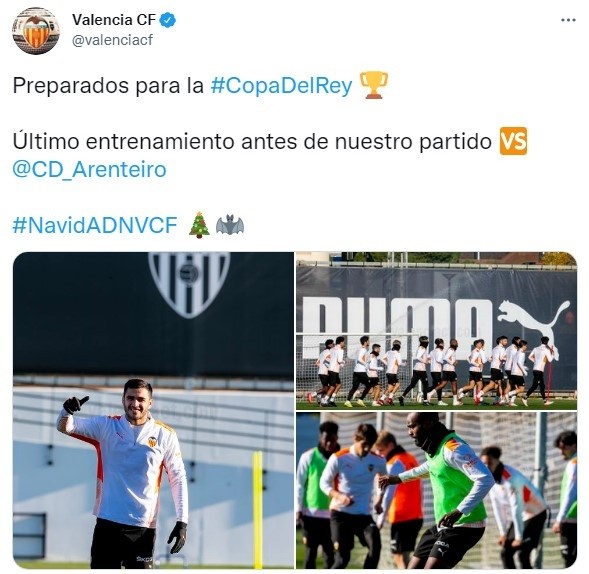This screenshot has height=574, width=589.
Task: Open the Valencia CF profile avatar
Action: (36, 30)
